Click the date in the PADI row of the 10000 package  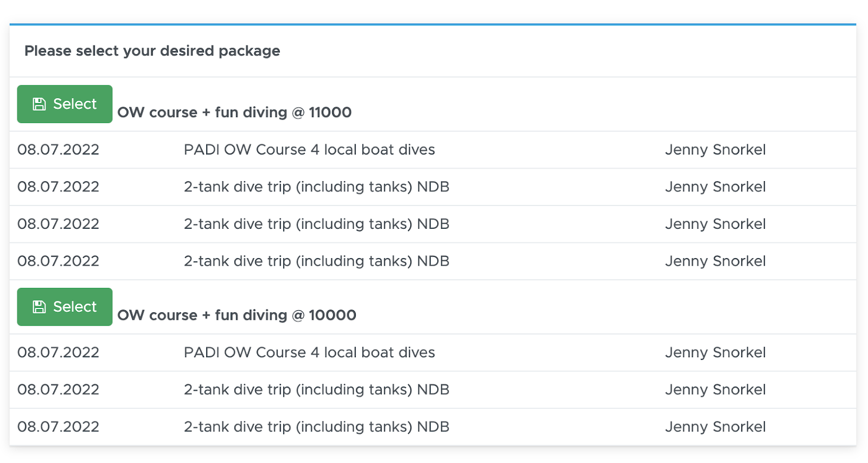coord(59,352)
